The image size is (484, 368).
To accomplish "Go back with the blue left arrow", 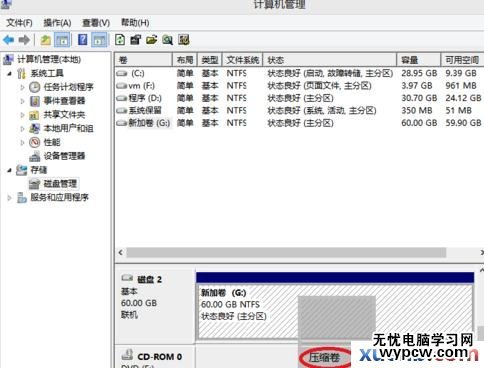I will coord(9,40).
